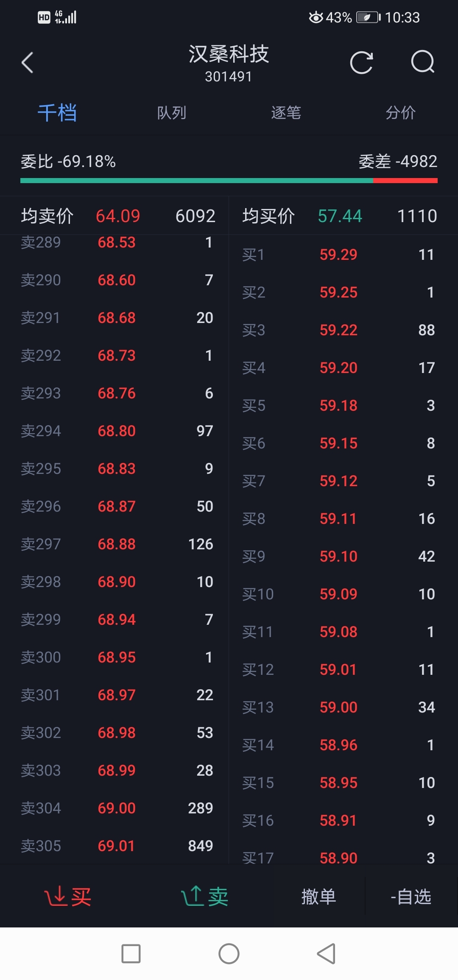Switch to the 千档 tab
Image resolution: width=458 pixels, height=980 pixels.
pos(57,113)
